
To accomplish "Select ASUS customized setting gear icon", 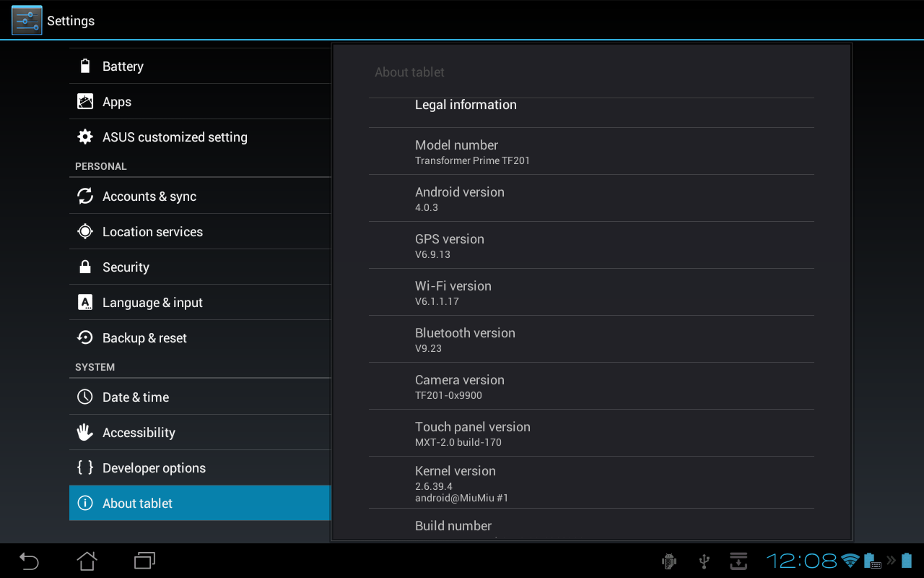I will click(x=85, y=137).
